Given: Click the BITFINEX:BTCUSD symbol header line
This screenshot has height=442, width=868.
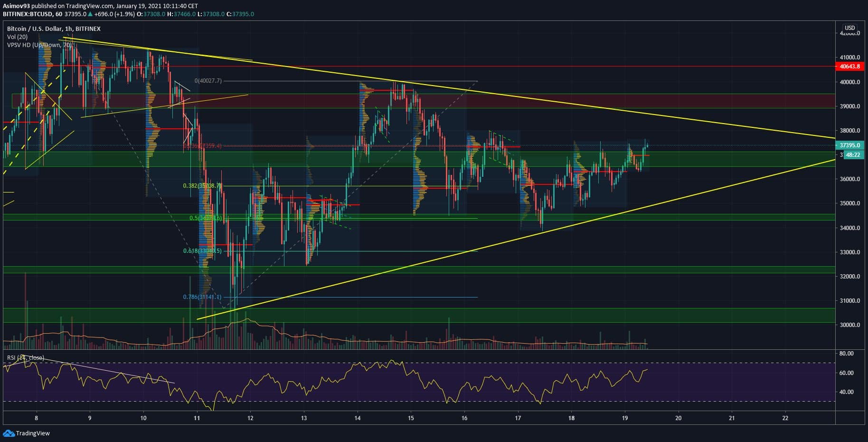Looking at the screenshot, I should [128, 14].
